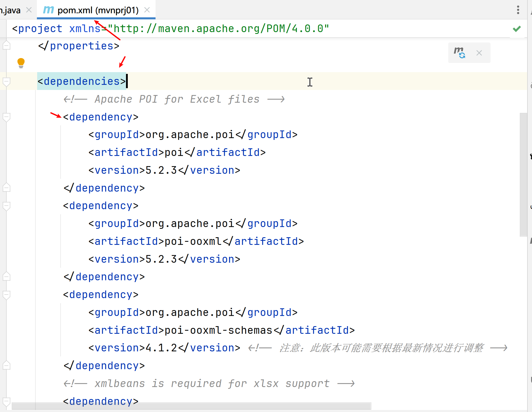Click the Load Maven Changes reload icon
Screen dimensions: 532x412
(460, 53)
